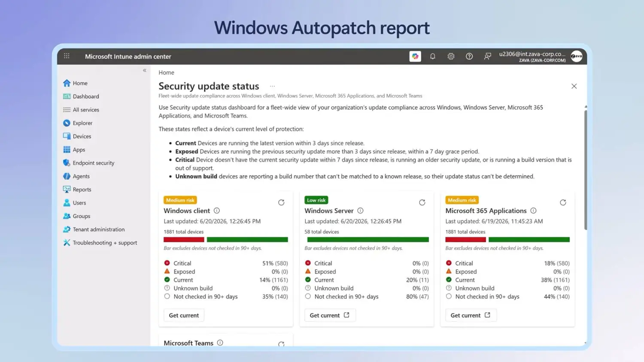644x362 pixels.
Task: Click red segment of Microsoft 365 Applications bar
Action: tap(465, 240)
